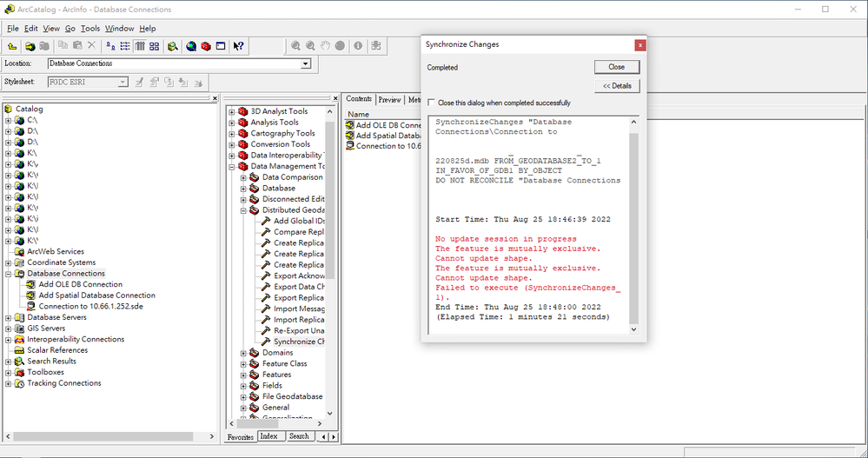Switch to the Preview tab
The width and height of the screenshot is (868, 458).
(390, 100)
